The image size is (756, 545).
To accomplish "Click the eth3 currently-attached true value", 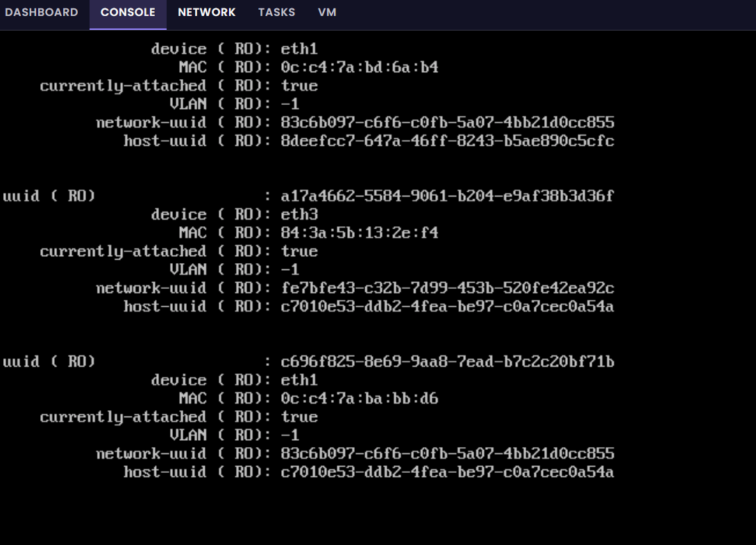I will click(x=299, y=251).
